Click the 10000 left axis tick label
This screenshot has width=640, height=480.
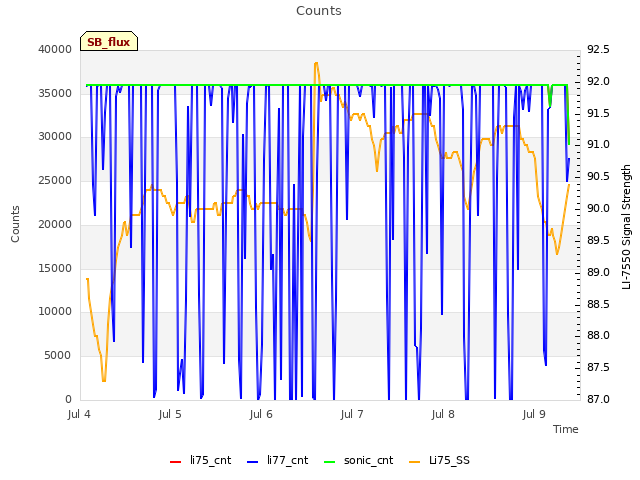coord(55,312)
